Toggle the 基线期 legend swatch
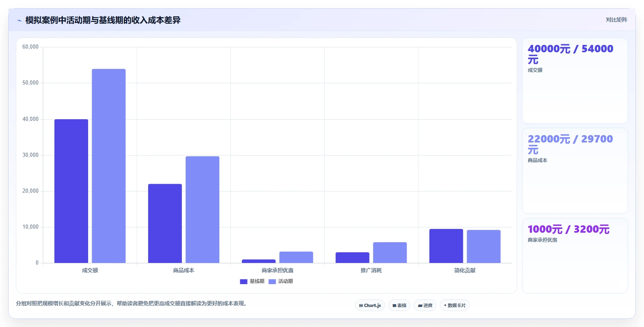 point(243,281)
